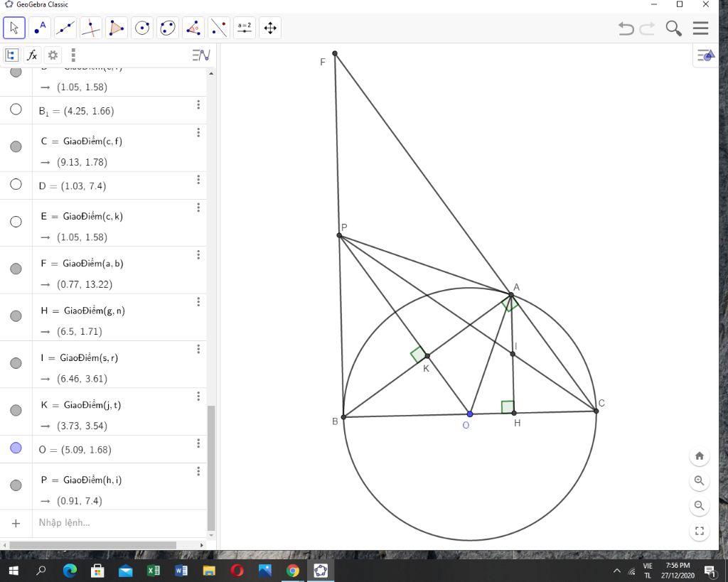The image size is (728, 582).
Task: Toggle visibility of point K
Action: pos(16,410)
